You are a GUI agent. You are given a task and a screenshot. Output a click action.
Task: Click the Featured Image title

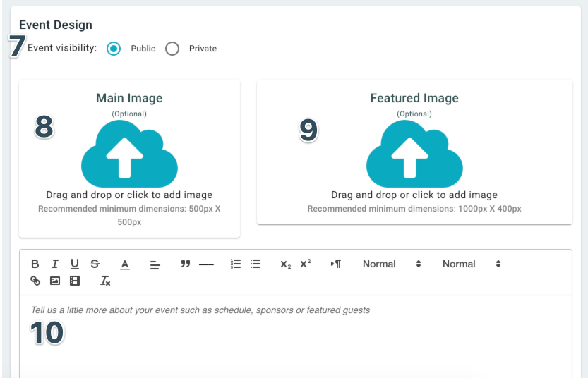click(x=414, y=98)
